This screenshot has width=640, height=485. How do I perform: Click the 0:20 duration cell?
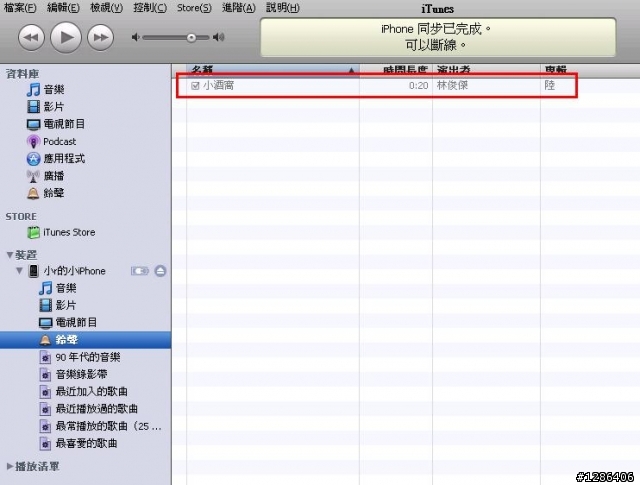click(x=418, y=85)
